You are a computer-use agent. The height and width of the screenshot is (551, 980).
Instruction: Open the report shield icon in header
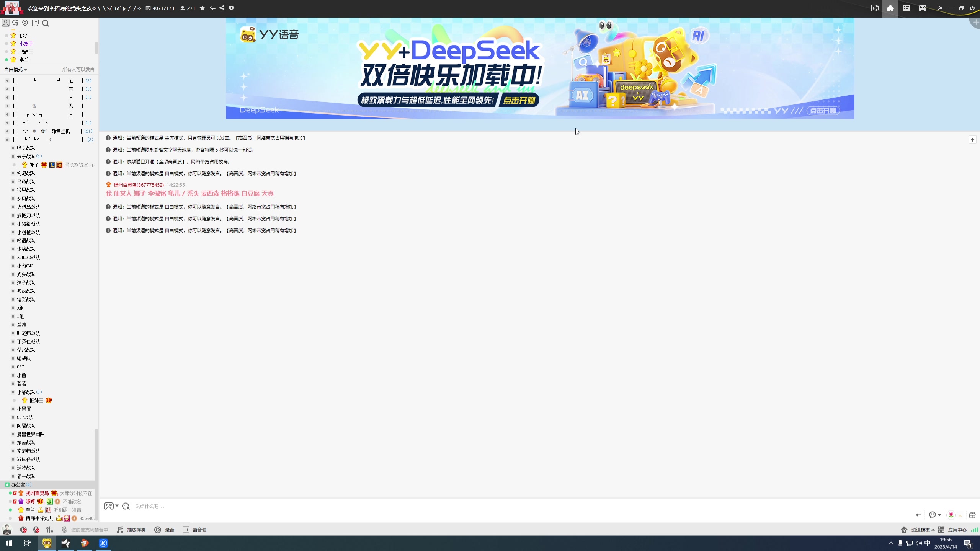231,8
